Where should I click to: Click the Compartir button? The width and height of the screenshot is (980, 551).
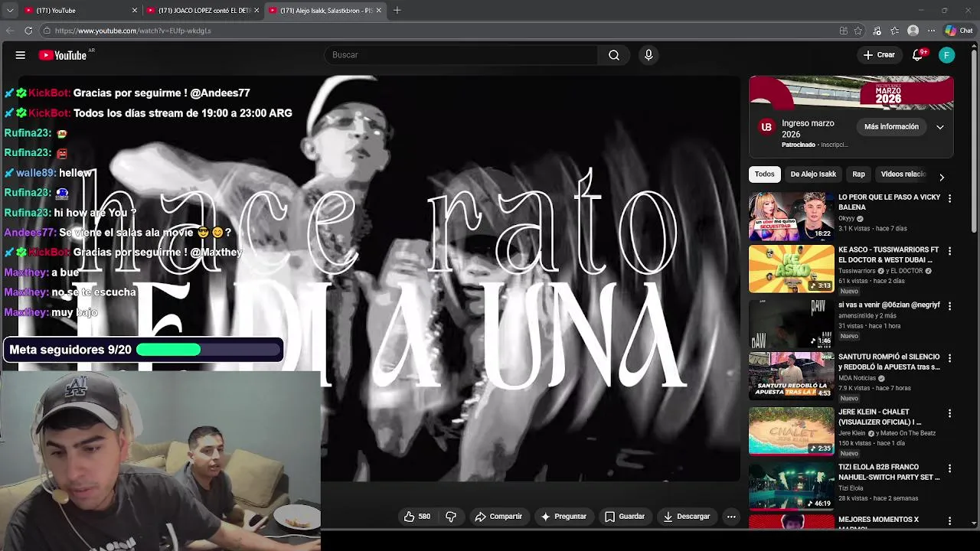coord(498,517)
